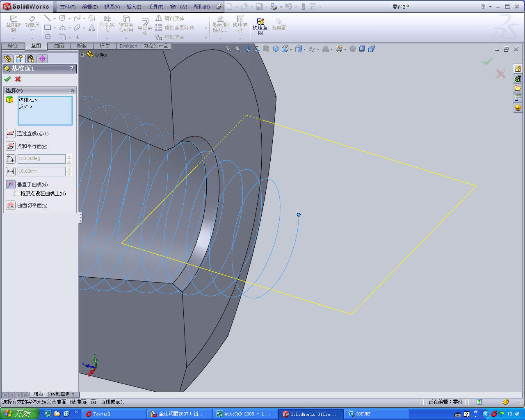Open the display style dropdown arrow
The image size is (525, 420).
[304, 49]
